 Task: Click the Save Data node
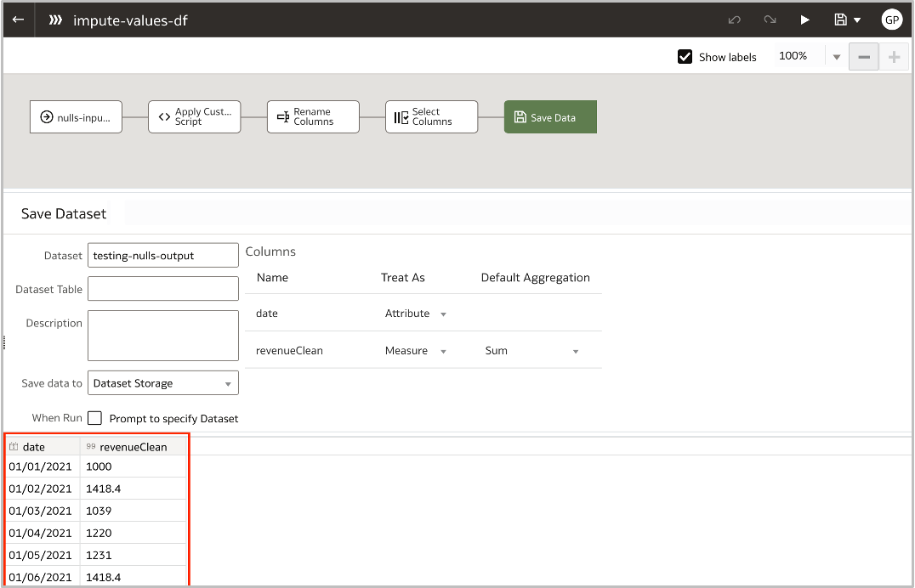coord(549,116)
